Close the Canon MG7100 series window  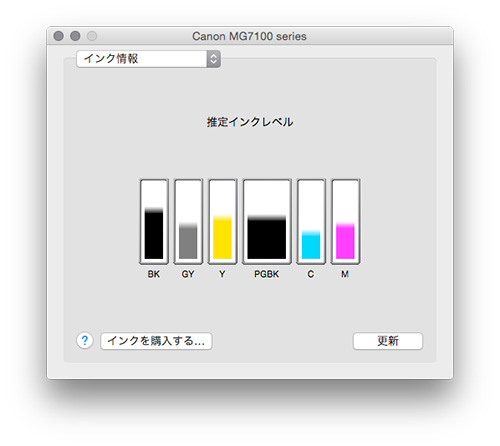pos(59,36)
